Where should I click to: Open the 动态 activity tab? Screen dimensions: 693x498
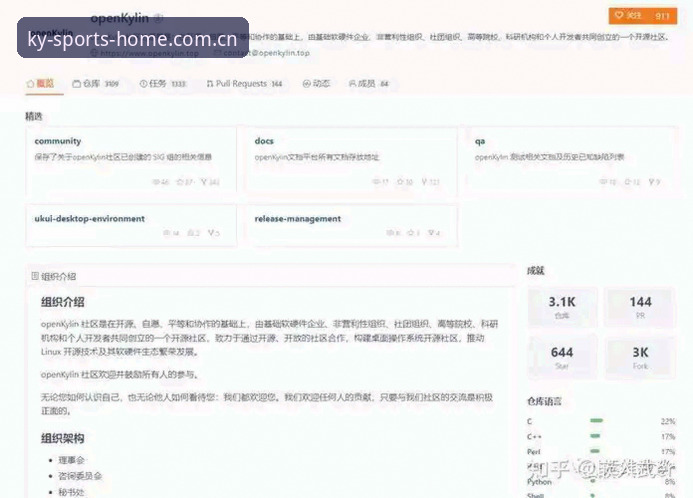(316, 84)
